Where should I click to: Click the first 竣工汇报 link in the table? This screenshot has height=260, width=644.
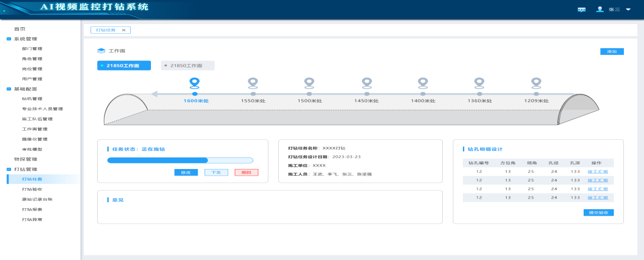(598, 171)
